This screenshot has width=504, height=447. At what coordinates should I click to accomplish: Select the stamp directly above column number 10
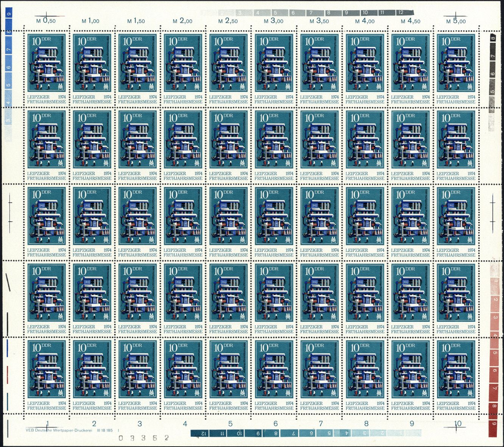456,375
